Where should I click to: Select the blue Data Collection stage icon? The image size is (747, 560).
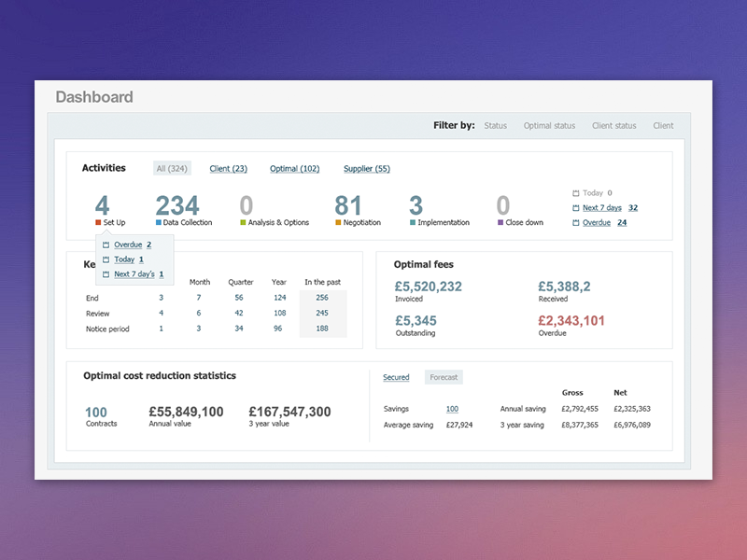click(x=158, y=221)
